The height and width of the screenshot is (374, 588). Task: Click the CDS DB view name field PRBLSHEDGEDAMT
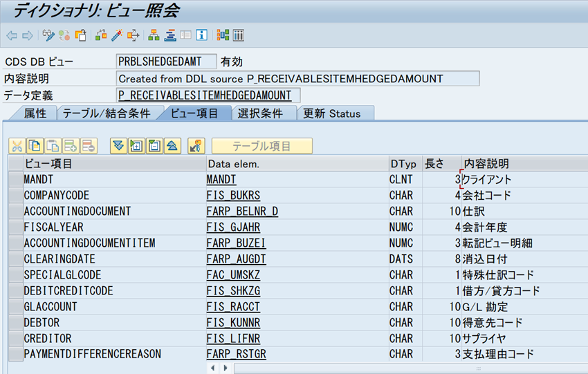click(166, 62)
